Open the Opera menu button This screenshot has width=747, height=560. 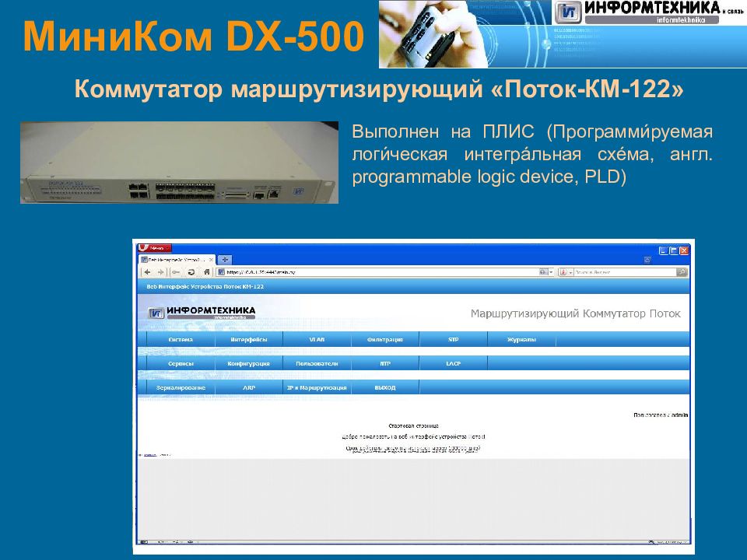tap(154, 248)
